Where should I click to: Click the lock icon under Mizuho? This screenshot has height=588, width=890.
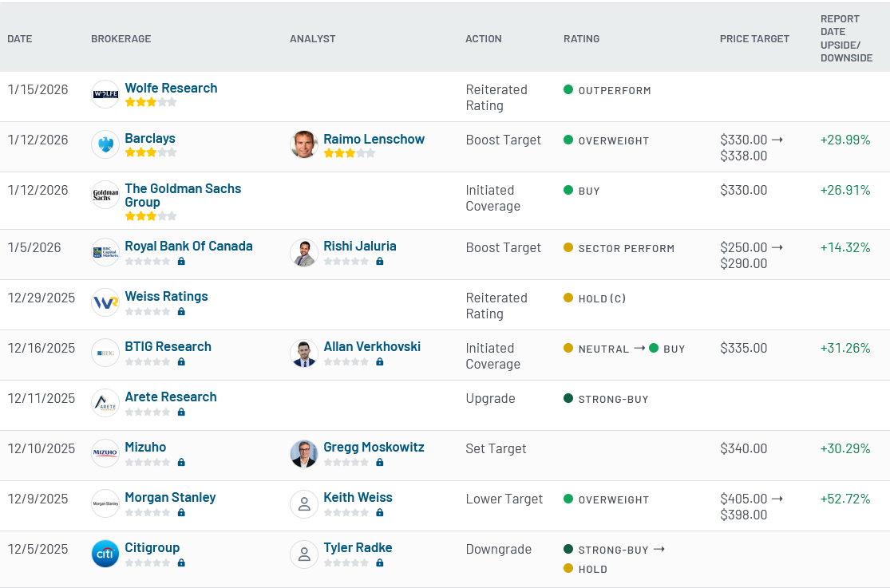click(x=181, y=462)
